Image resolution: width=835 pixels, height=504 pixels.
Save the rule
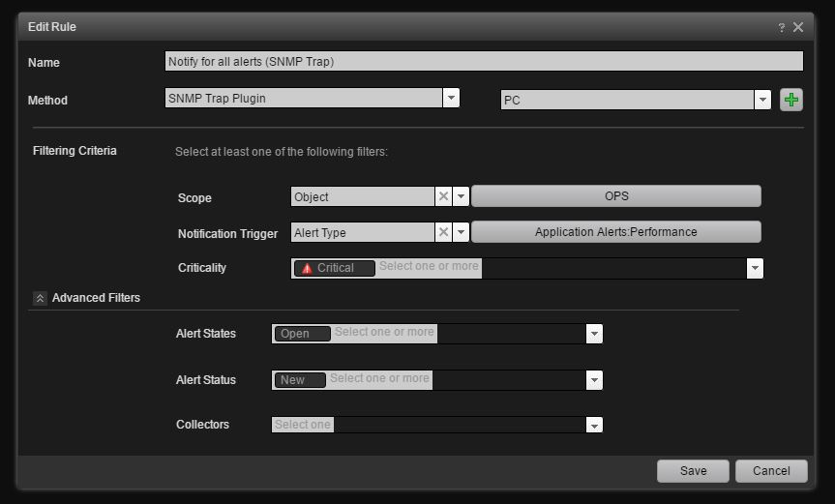coord(693,471)
